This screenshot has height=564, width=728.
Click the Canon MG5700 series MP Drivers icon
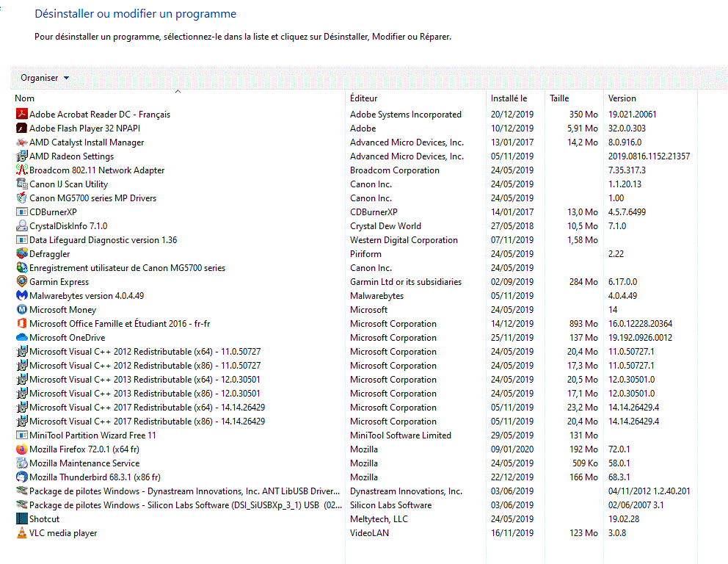(22, 198)
